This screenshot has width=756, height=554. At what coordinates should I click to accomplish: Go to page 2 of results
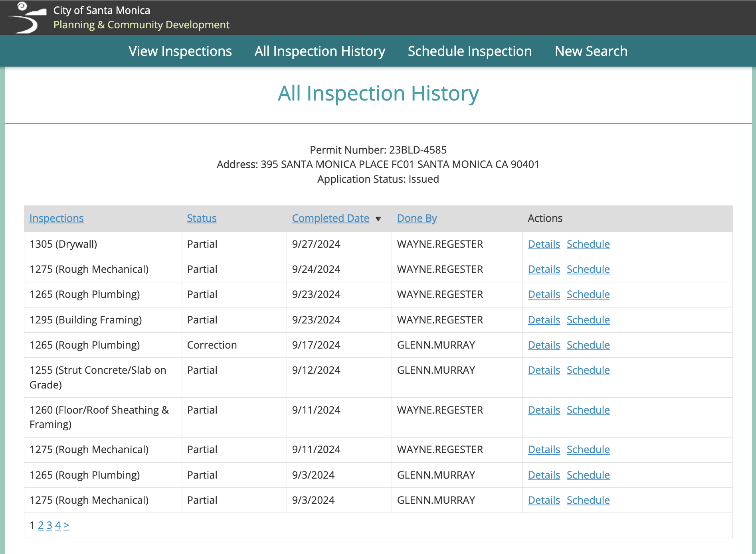pos(41,525)
